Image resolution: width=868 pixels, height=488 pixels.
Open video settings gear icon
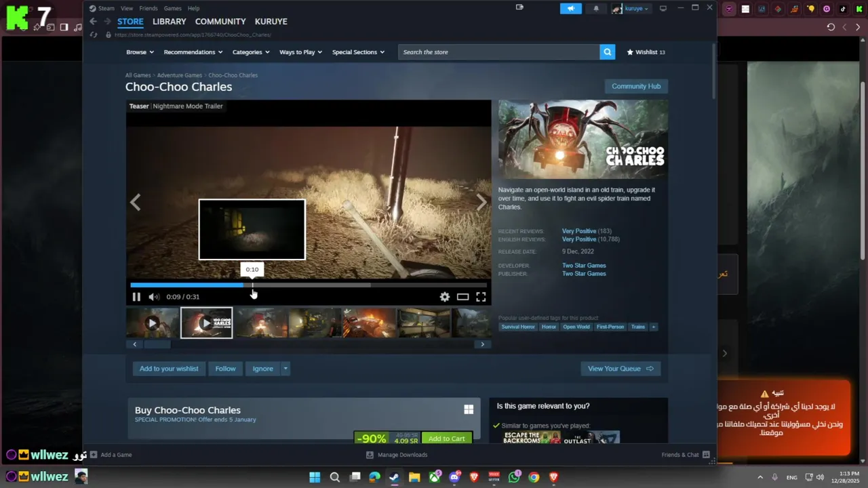click(445, 297)
